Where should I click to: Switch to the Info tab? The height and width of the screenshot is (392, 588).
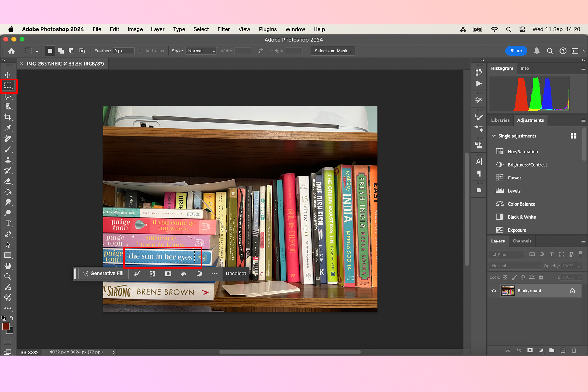click(524, 68)
